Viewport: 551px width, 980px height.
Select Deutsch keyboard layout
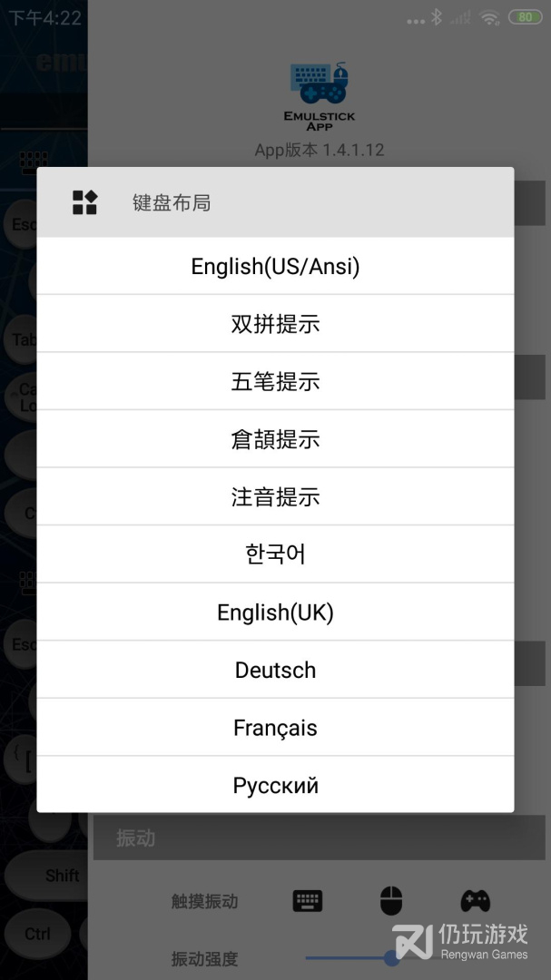(275, 670)
